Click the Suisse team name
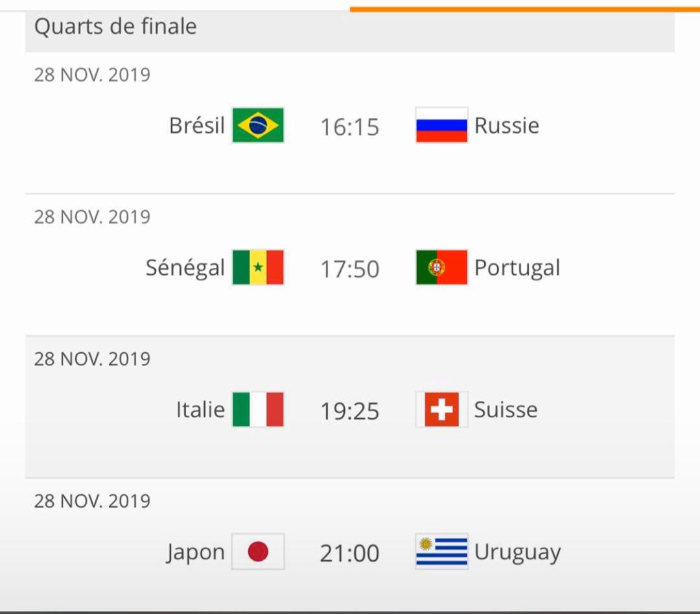700x614 pixels. tap(506, 410)
